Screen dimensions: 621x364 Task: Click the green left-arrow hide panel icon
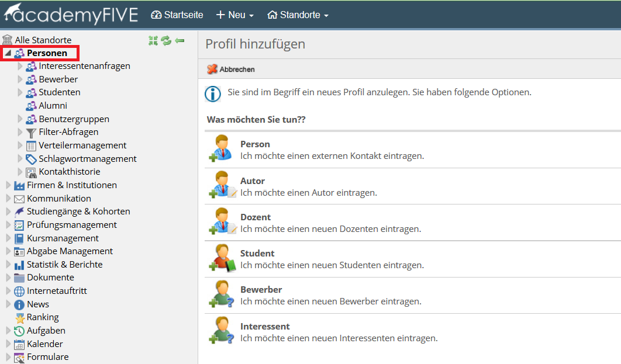180,40
